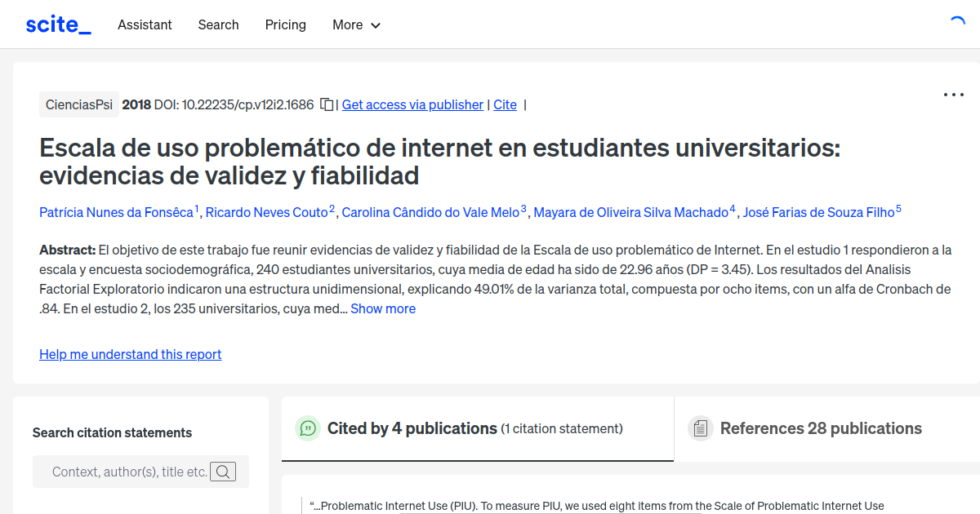
Task: Copy the DOI using the copy icon
Action: pyautogui.click(x=325, y=104)
